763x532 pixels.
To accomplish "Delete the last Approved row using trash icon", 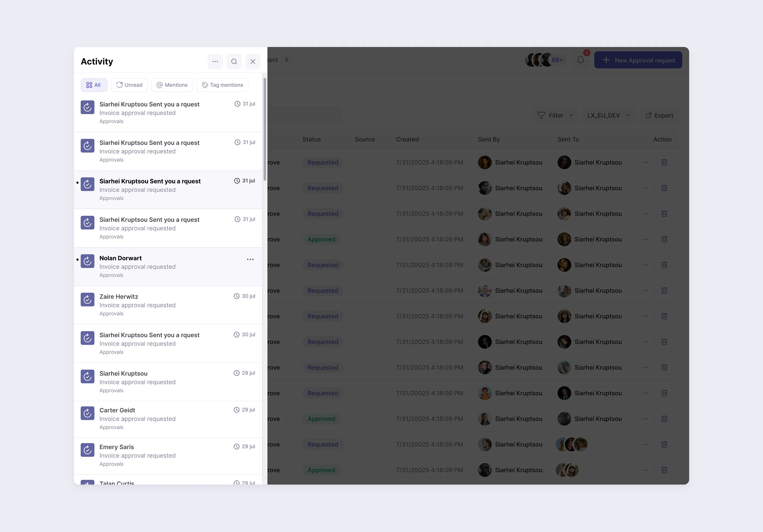I will tap(664, 470).
